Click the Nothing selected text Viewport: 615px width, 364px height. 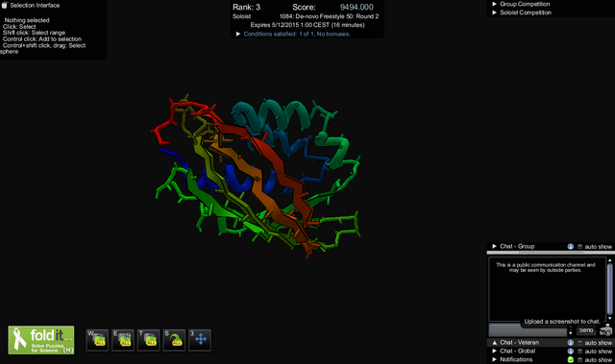(27, 20)
